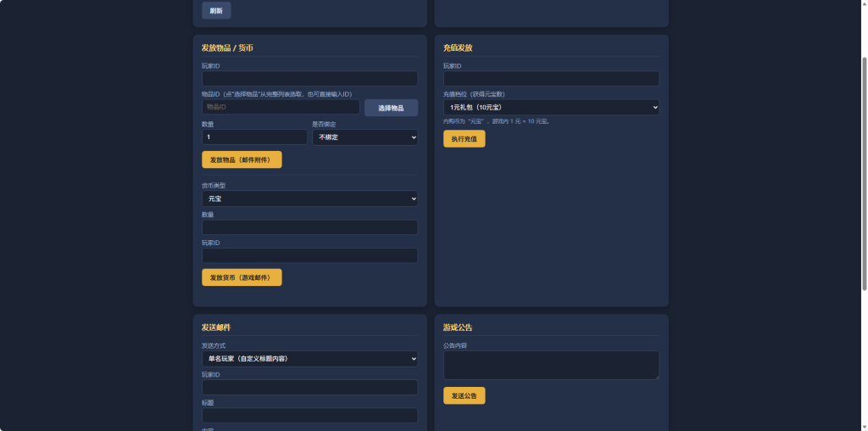Click the page vertical scrollbar thumb
The width and height of the screenshot is (868, 431).
pos(865,172)
